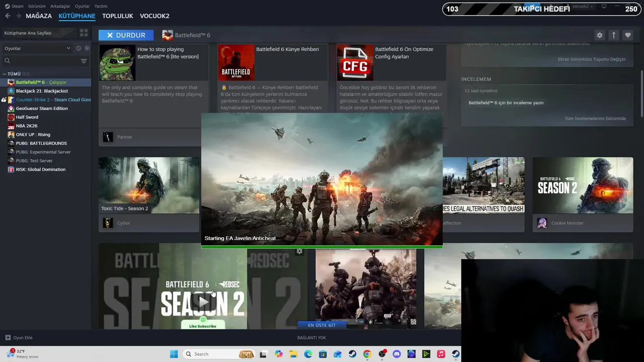Open the Outlook taskbar icon
The height and width of the screenshot is (362, 644).
pyautogui.click(x=338, y=354)
